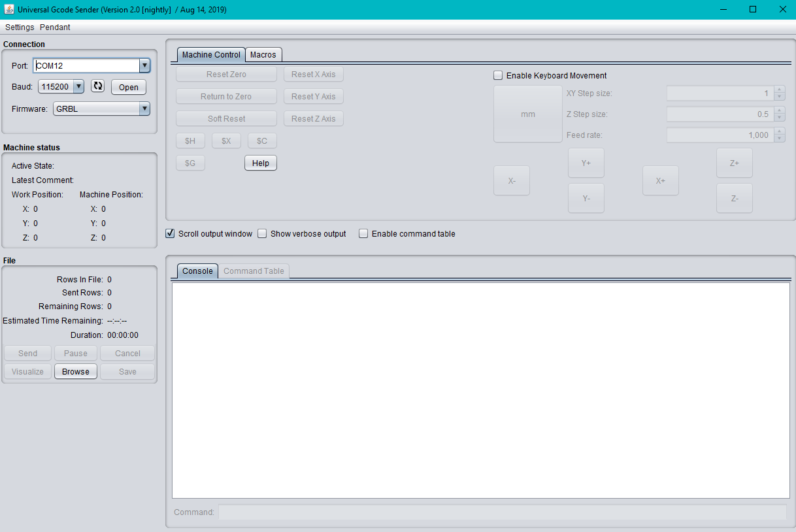Click the Reset Zero button
Viewport: 796px width, 532px height.
click(226, 75)
